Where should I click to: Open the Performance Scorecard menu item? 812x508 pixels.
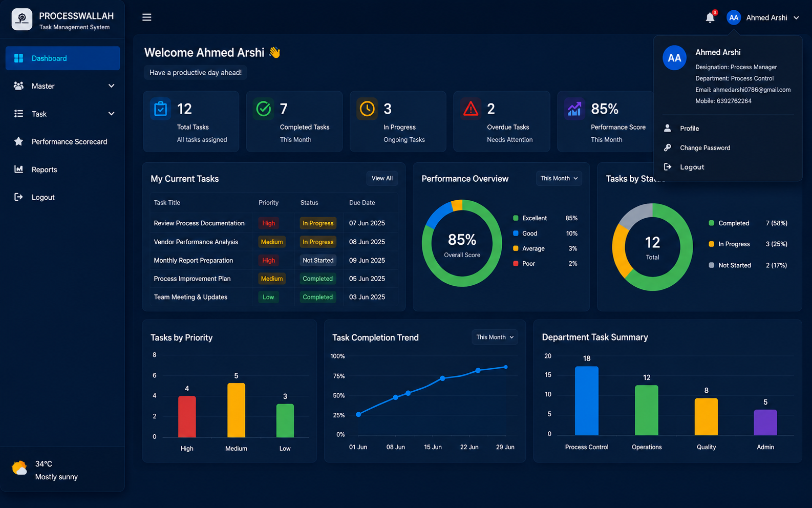click(x=63, y=141)
